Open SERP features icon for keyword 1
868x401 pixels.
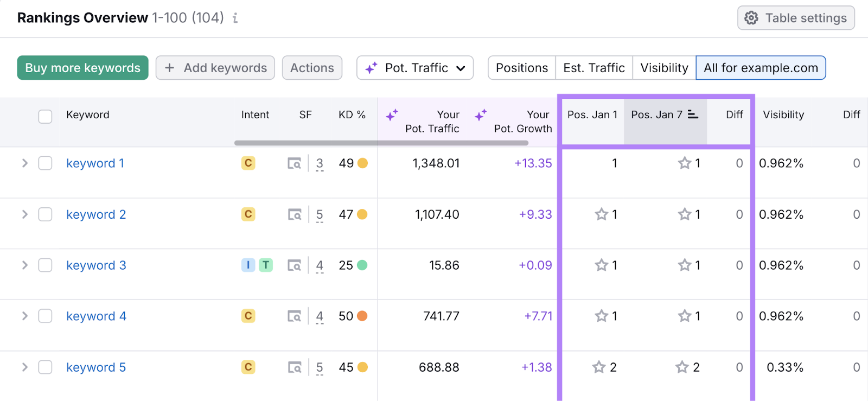pyautogui.click(x=294, y=163)
